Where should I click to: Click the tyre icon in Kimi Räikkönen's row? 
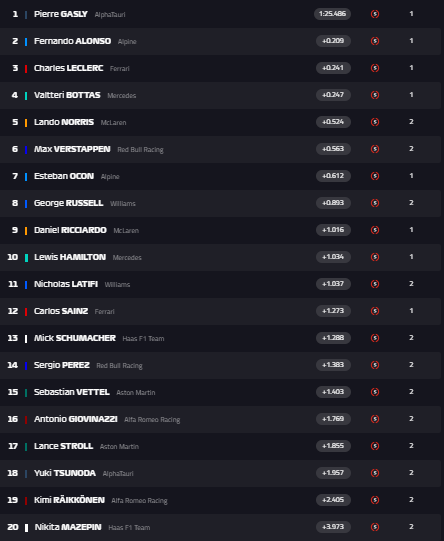point(375,500)
